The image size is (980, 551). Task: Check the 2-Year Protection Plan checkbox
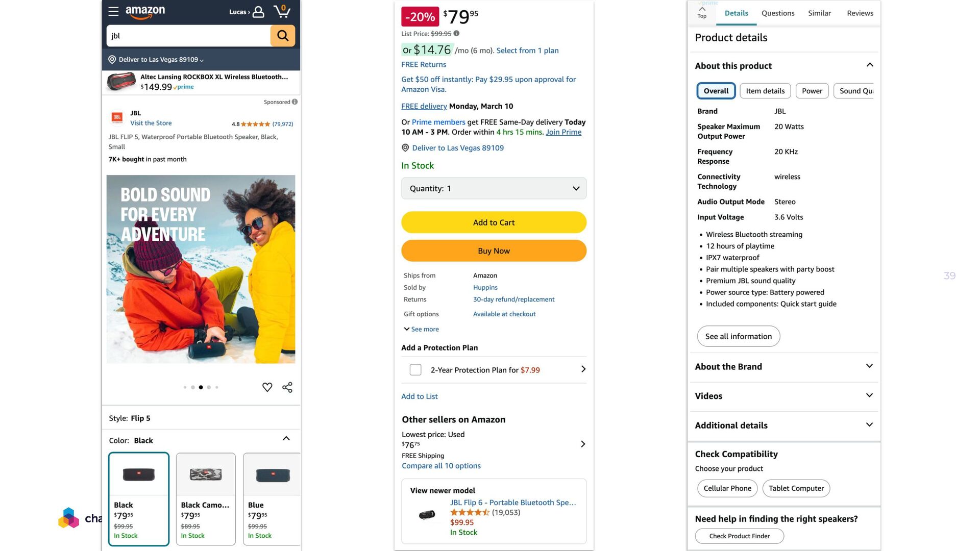415,370
